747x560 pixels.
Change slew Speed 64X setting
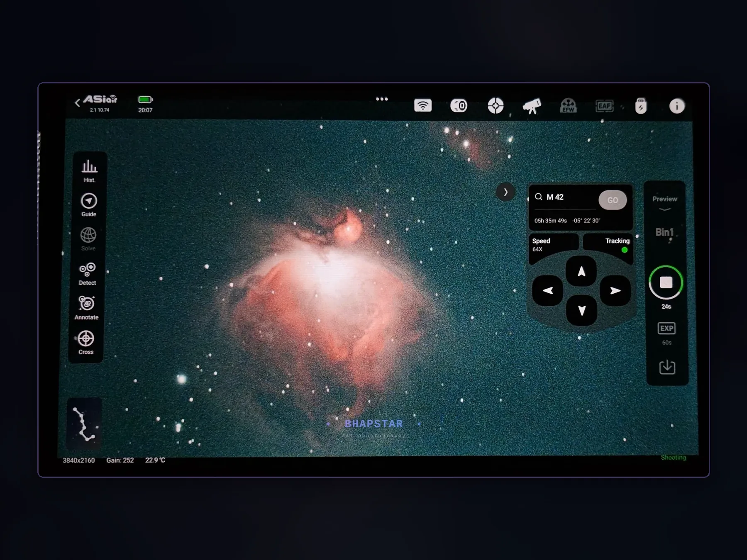[553, 245]
